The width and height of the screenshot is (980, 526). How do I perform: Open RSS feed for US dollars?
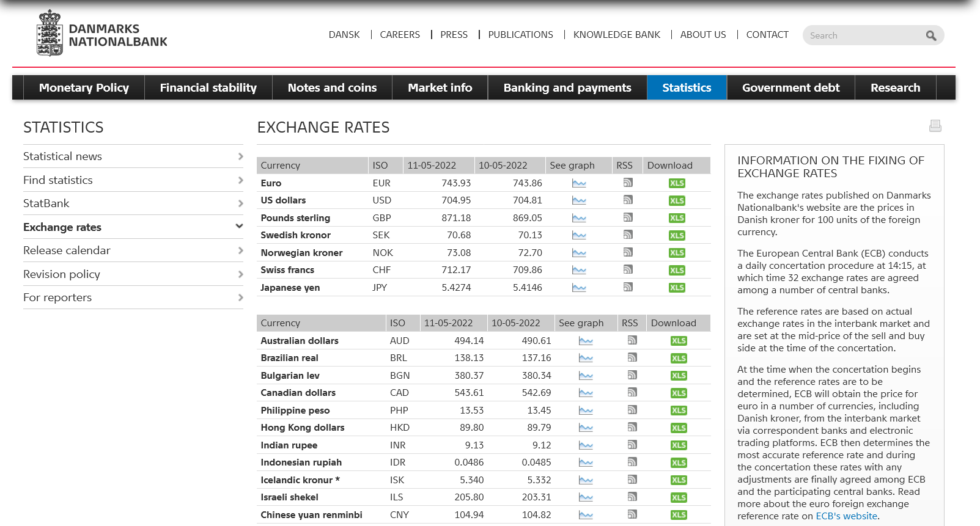point(628,200)
